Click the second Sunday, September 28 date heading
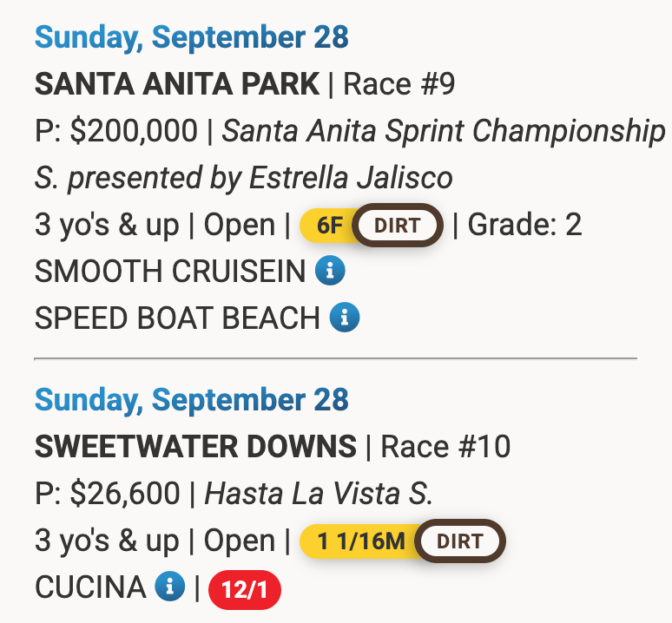The height and width of the screenshot is (623, 672). [191, 400]
